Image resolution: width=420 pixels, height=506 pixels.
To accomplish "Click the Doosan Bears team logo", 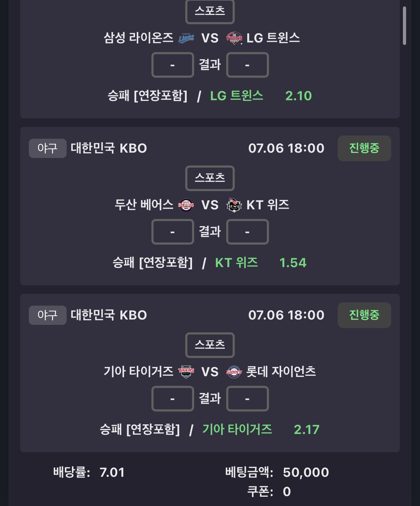I will click(x=186, y=205).
